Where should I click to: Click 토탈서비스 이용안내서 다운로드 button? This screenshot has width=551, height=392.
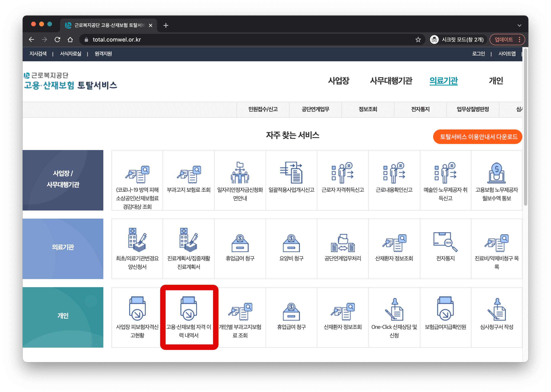coord(477,137)
